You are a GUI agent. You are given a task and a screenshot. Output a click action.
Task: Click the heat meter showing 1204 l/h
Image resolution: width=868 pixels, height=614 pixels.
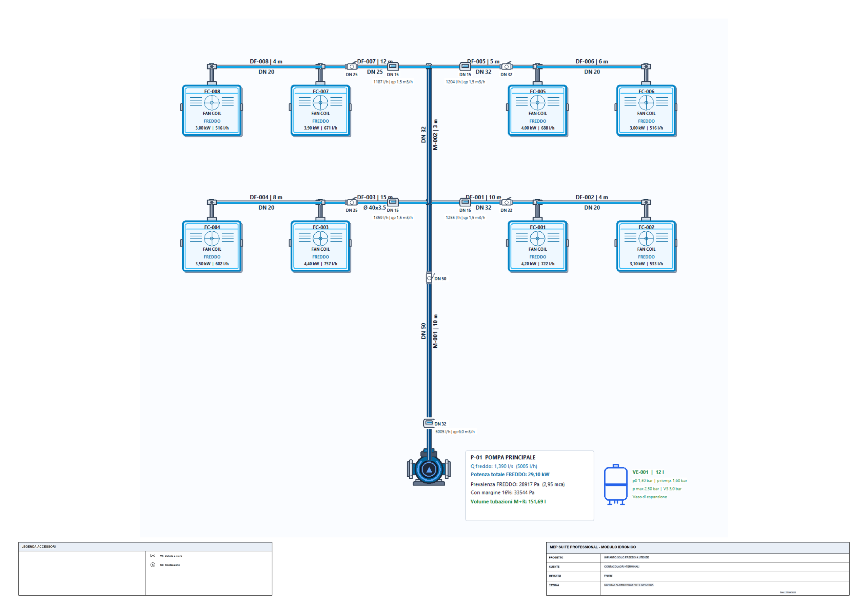point(465,66)
